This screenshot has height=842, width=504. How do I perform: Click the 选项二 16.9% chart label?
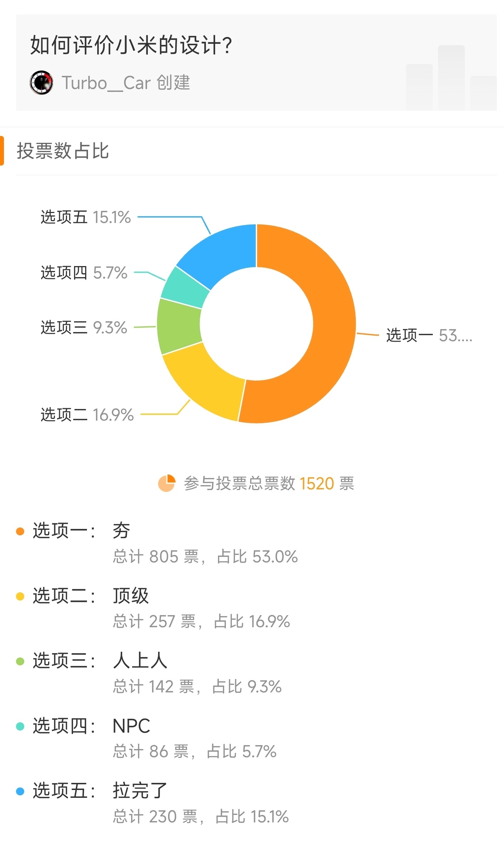[x=87, y=415]
